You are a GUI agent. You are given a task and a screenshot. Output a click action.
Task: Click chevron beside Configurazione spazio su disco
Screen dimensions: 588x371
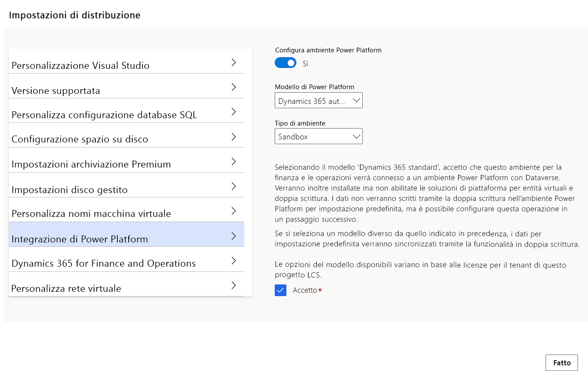pos(234,137)
